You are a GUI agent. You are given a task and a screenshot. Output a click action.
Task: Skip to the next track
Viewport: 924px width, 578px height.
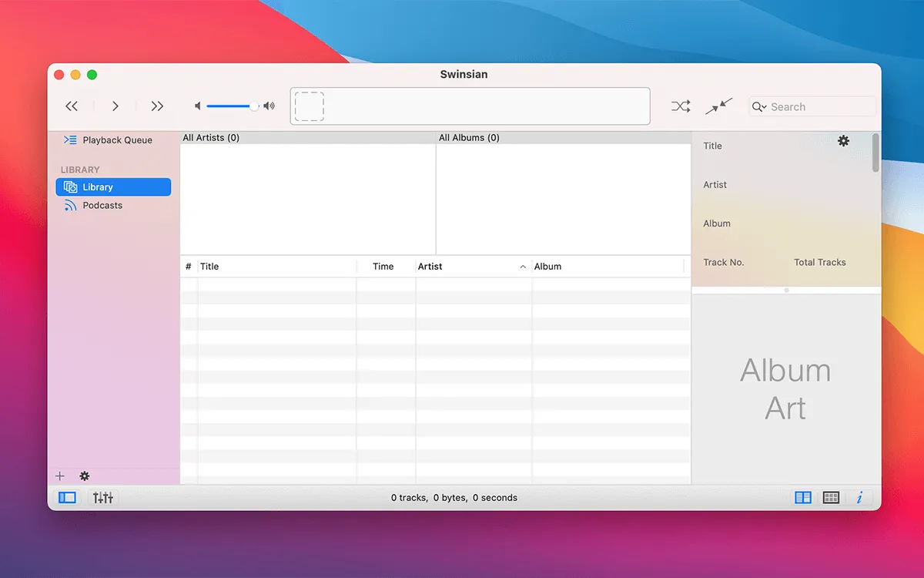click(x=157, y=106)
